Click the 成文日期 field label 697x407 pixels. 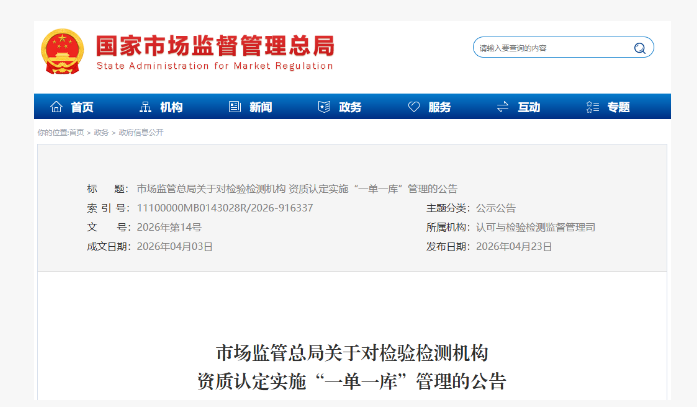click(108, 246)
